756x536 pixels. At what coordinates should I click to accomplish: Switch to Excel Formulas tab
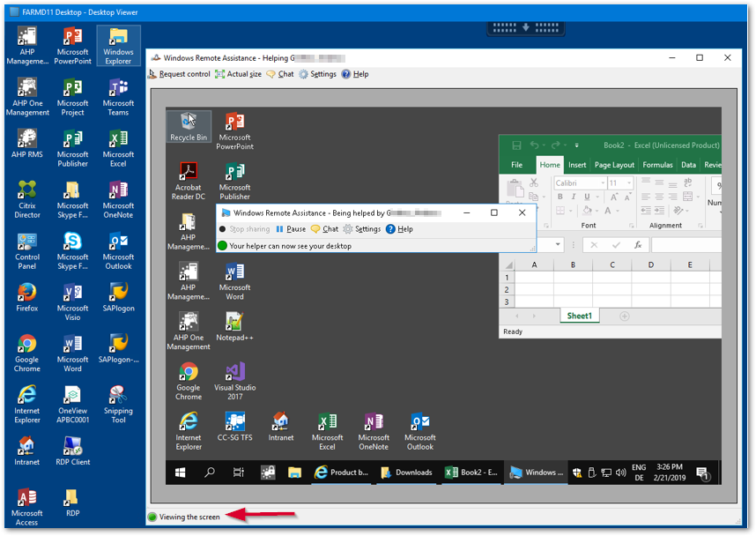click(x=657, y=165)
